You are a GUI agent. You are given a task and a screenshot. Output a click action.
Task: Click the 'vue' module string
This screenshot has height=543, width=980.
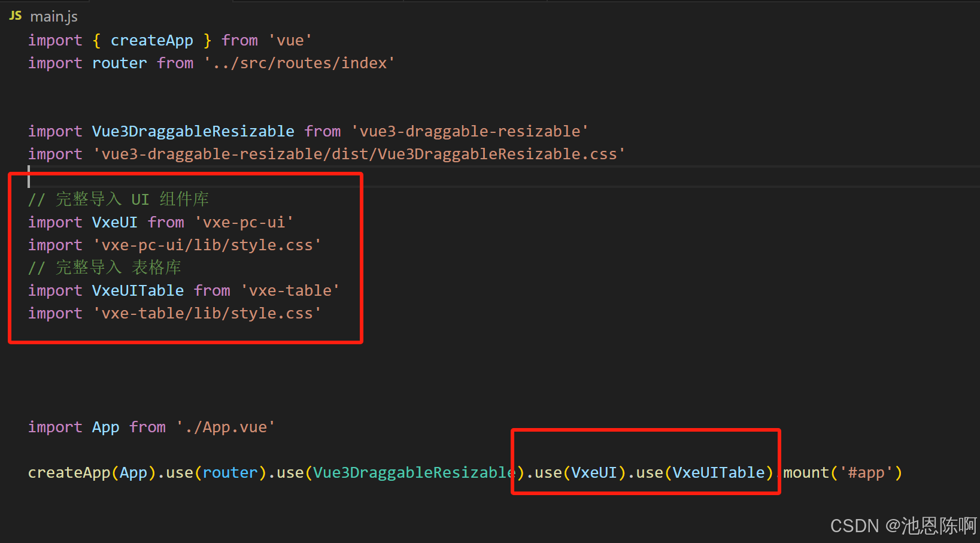tap(290, 40)
